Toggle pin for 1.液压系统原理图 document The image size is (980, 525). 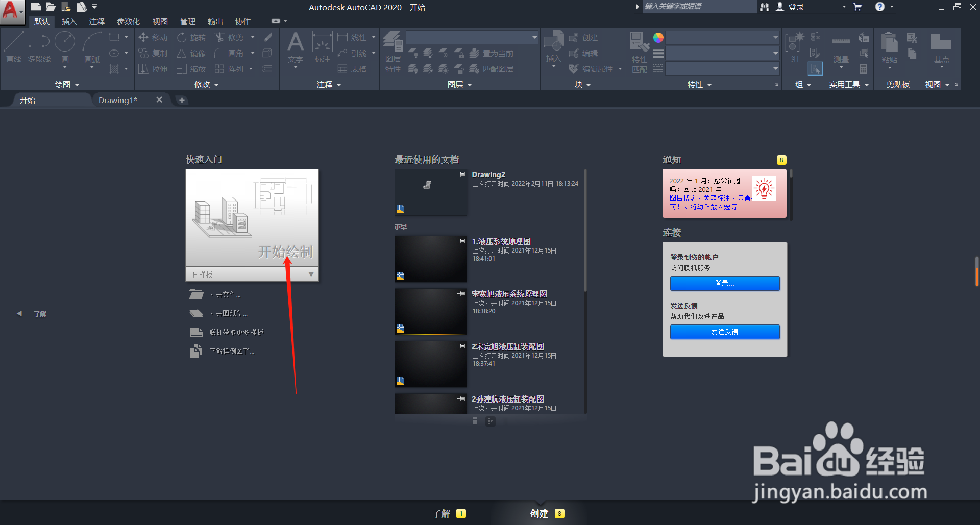[461, 241]
